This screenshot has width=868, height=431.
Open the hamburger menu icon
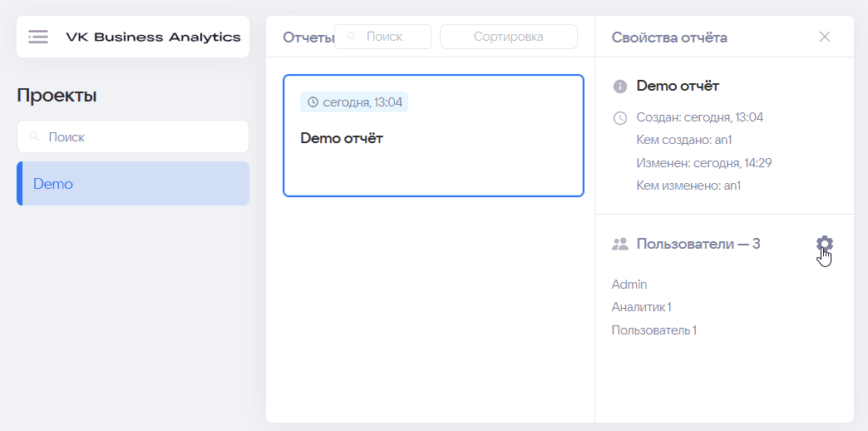pyautogui.click(x=38, y=37)
